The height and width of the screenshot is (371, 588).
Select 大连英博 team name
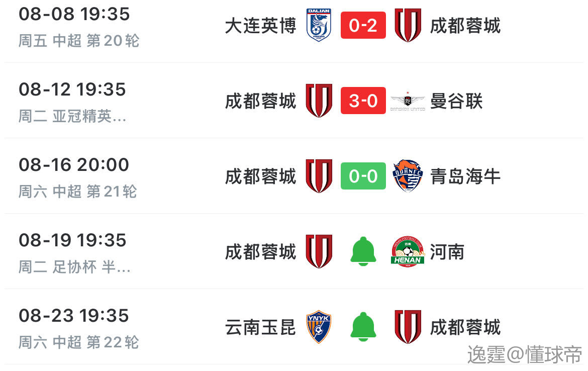(261, 26)
